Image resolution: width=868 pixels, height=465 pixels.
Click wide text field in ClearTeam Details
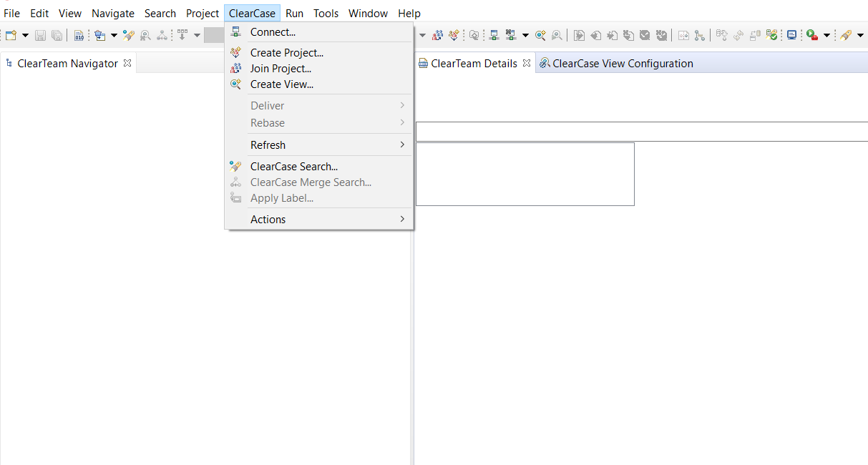tap(642, 132)
